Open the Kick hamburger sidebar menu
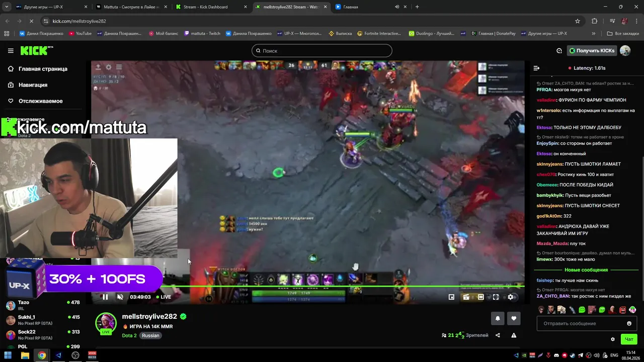The height and width of the screenshot is (362, 644). [11, 51]
